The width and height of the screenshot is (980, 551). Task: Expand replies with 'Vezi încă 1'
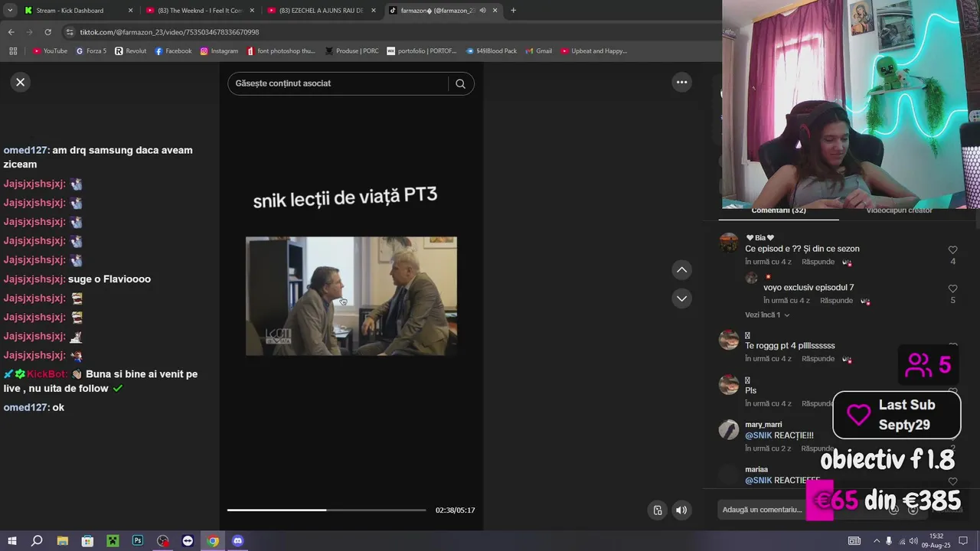(x=767, y=315)
